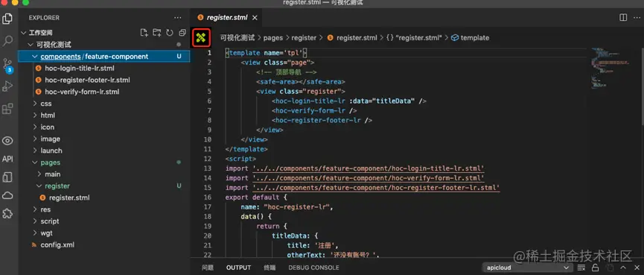The width and height of the screenshot is (644, 275).
Task: Collapse all folders in explorer
Action: click(x=182, y=33)
